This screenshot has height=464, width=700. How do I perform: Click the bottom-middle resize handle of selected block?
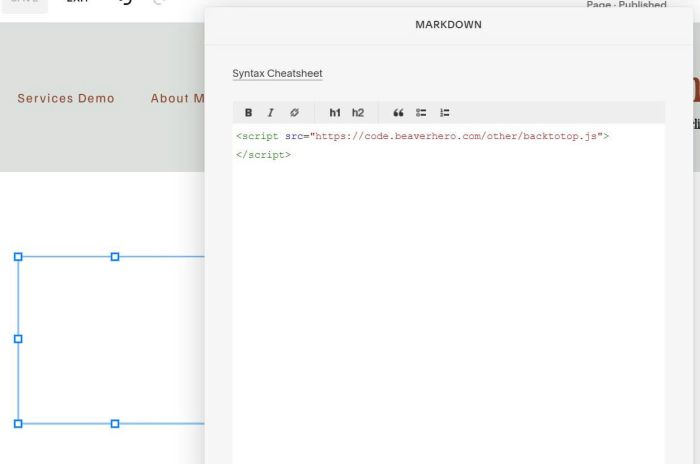[115, 424]
